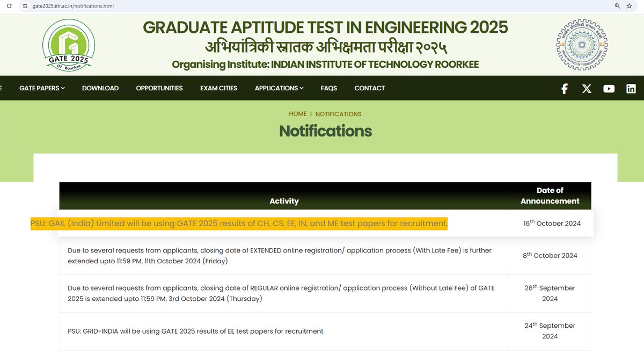Click the Date of Announcement column header

tap(550, 196)
